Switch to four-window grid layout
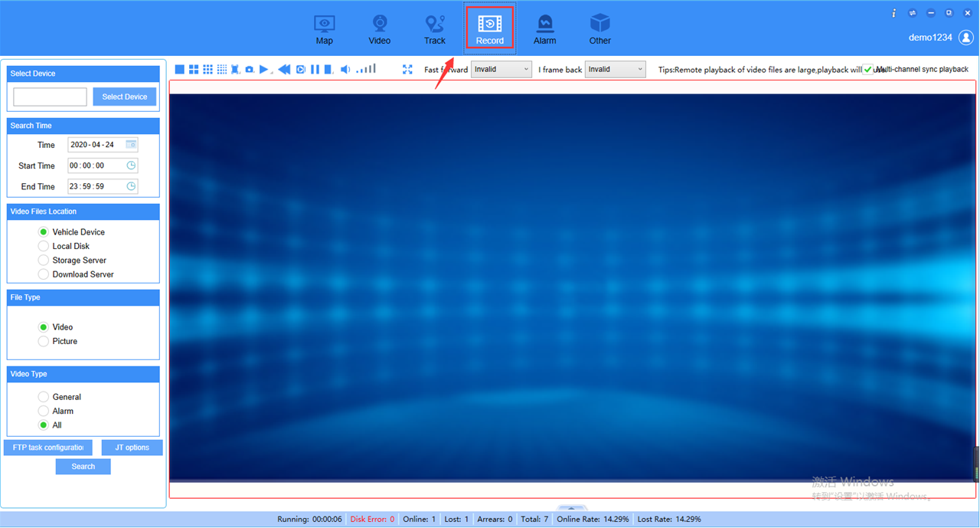980x528 pixels. 194,70
